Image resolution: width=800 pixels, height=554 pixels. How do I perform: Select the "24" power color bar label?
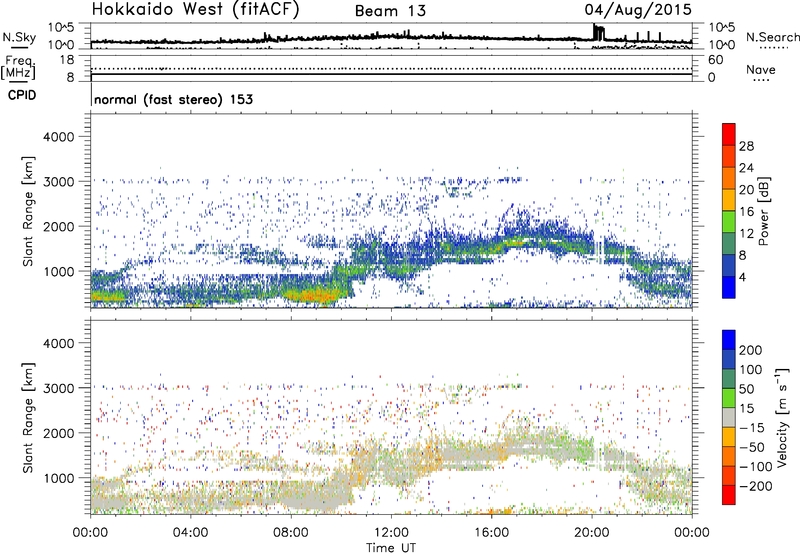pos(746,168)
